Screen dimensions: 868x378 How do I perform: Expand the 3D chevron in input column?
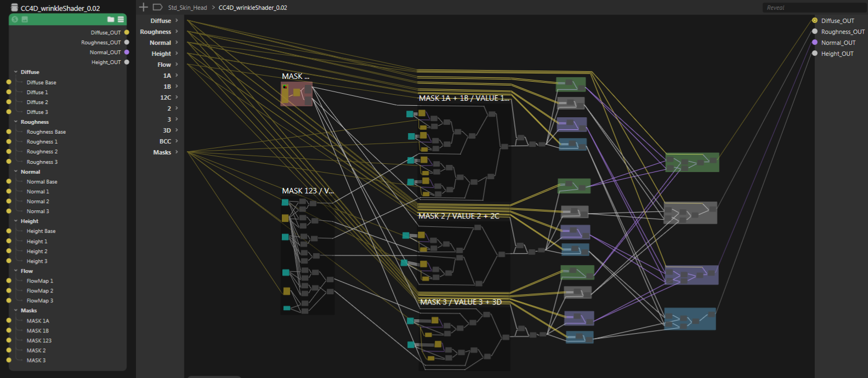tap(177, 130)
